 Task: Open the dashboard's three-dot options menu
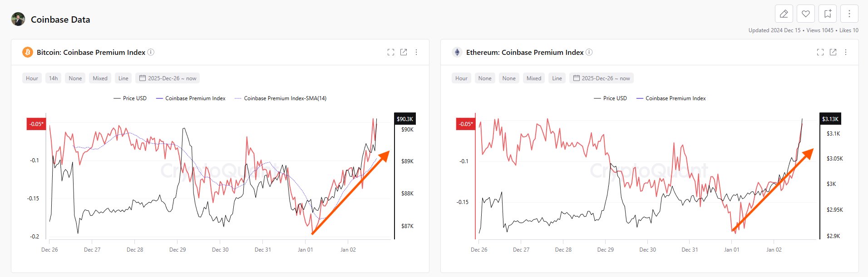tap(849, 14)
